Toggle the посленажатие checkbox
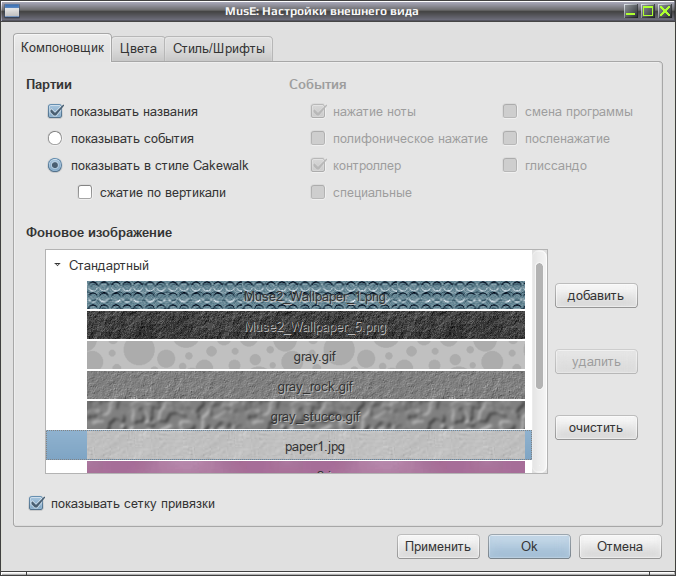Image resolution: width=676 pixels, height=576 pixels. click(x=510, y=138)
